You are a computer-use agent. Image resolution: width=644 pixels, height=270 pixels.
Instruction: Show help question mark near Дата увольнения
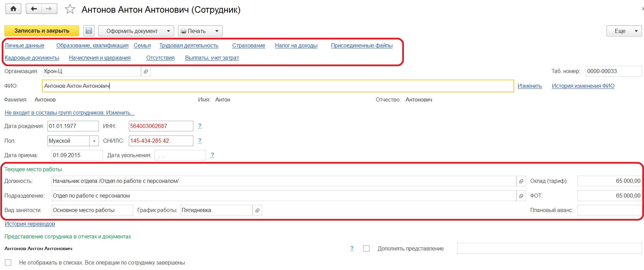(212, 155)
